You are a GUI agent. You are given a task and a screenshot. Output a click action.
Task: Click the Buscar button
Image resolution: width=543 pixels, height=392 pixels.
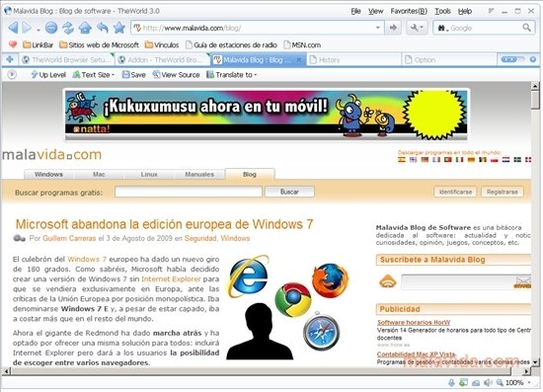(289, 192)
